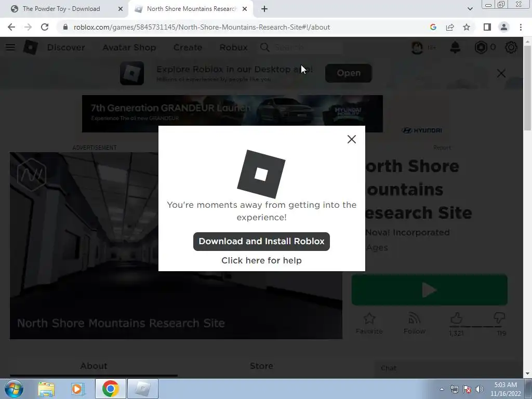The image size is (532, 399).
Task: Click the Hyundai Grandeur advertisement
Action: 232,114
